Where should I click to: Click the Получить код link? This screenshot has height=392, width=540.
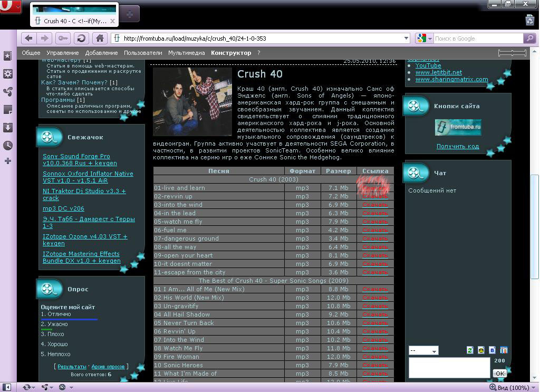coord(458,146)
